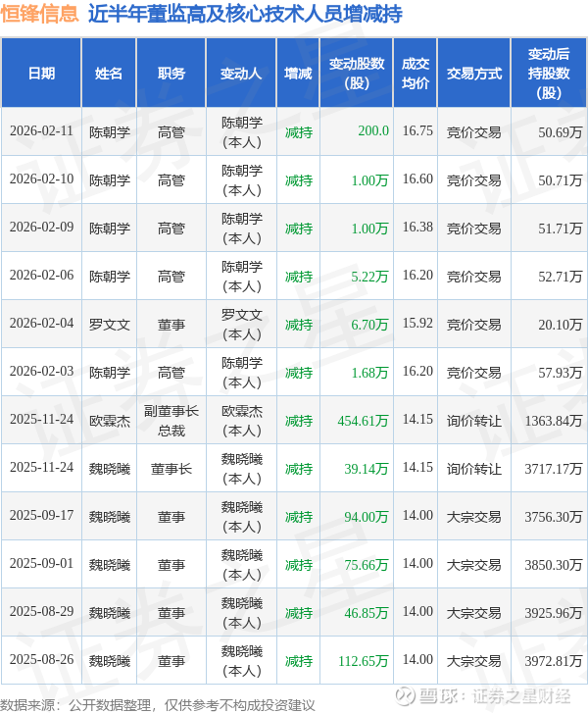588x714 pixels.
Task: Click the 职务 column header
Action: [x=171, y=74]
